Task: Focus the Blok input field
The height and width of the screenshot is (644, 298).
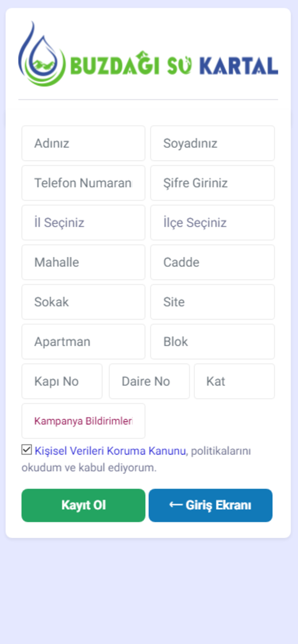Action: 212,341
